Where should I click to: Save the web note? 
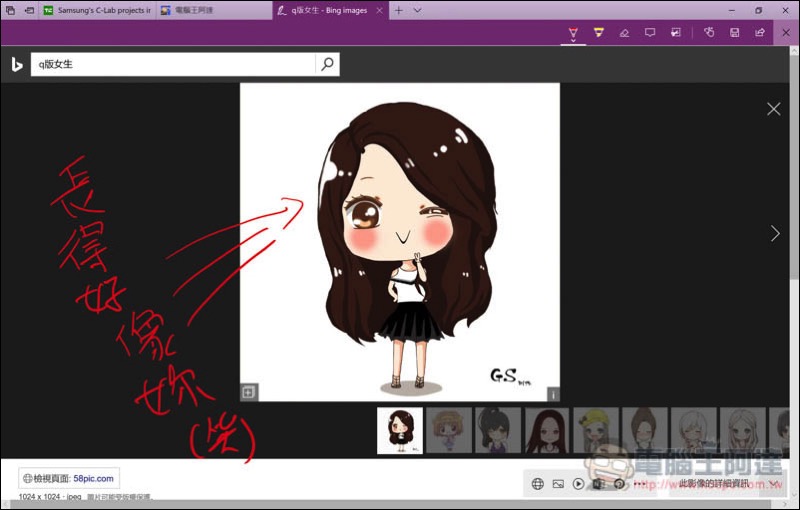point(734,33)
